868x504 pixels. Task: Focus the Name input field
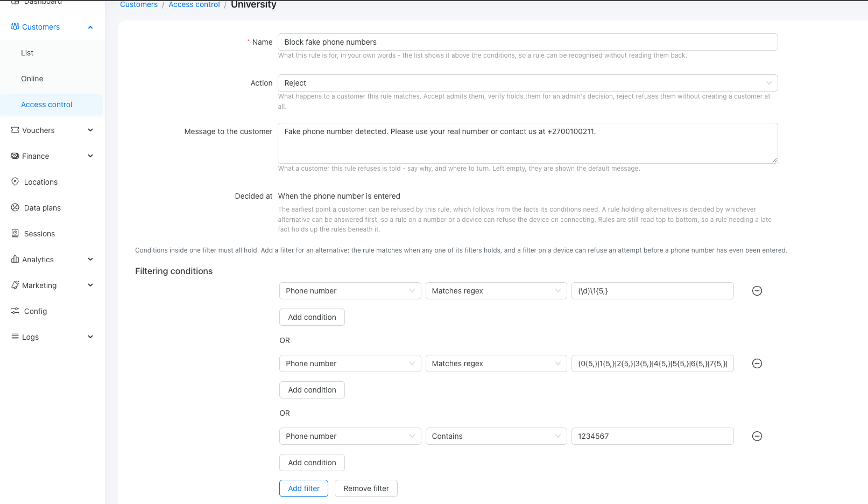coord(527,42)
